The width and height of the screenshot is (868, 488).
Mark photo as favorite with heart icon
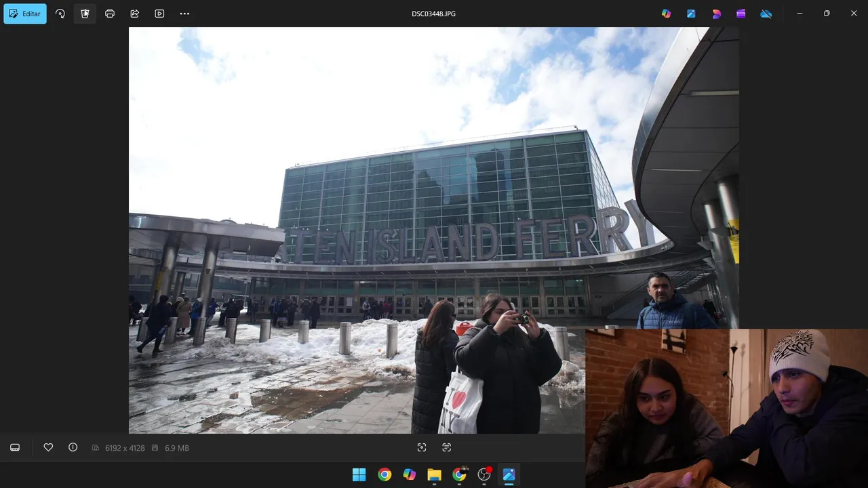point(48,447)
